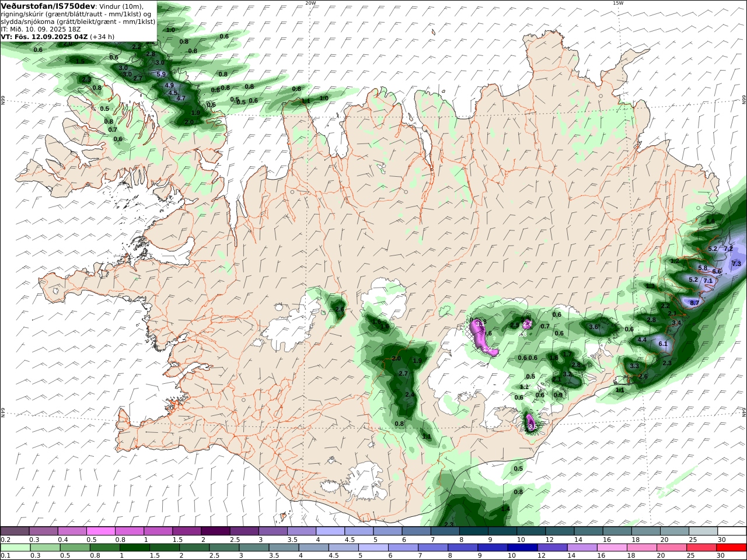Click the 4.4 precipitation value on the map

tap(642, 339)
